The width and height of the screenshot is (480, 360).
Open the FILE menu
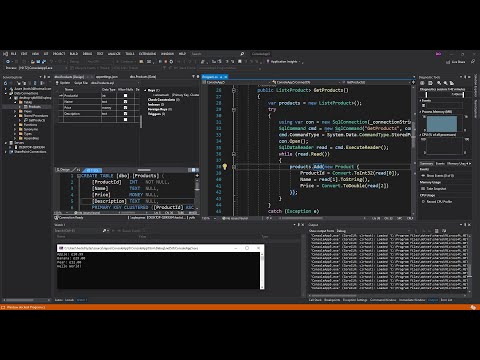[x=13, y=54]
